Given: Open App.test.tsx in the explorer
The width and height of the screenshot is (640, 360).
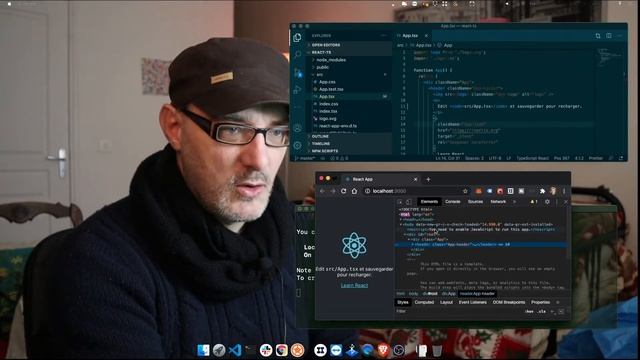Looking at the screenshot, I should coord(331,89).
